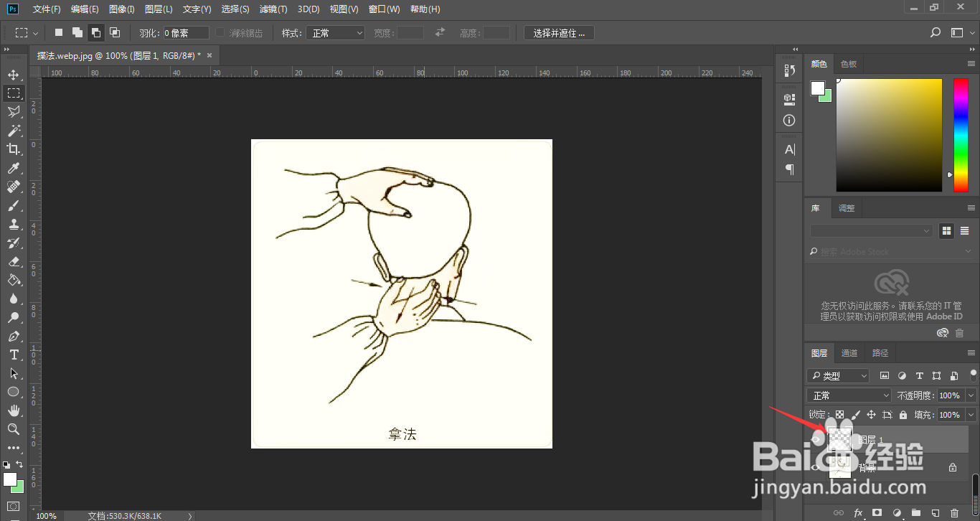
Task: Expand the 不透明度 opacity dropdown arrow
Action: tap(971, 395)
